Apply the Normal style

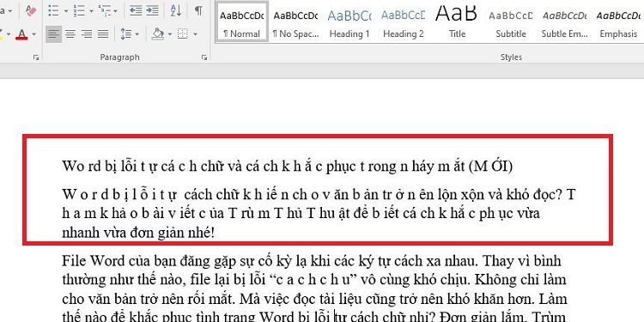pyautogui.click(x=241, y=21)
